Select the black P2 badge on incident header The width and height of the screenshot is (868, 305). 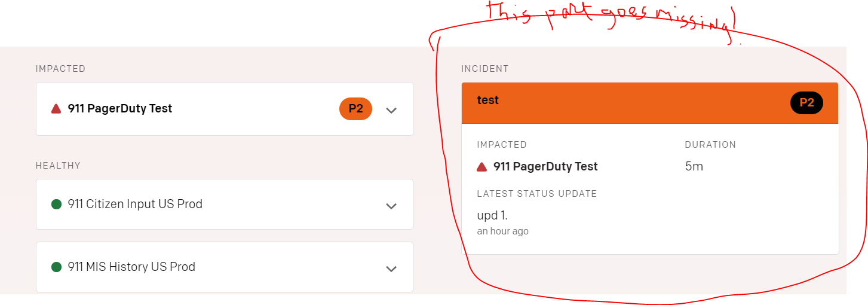pos(806,103)
